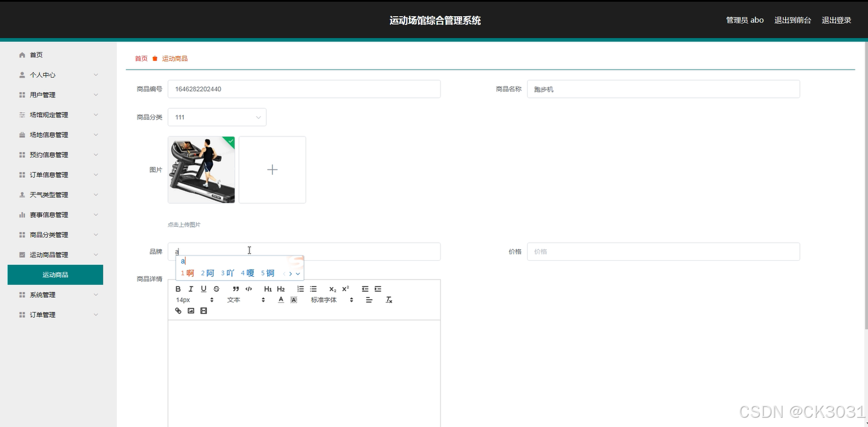This screenshot has width=868, height=427.
Task: Expand the IME candidate list chevron
Action: (x=298, y=274)
